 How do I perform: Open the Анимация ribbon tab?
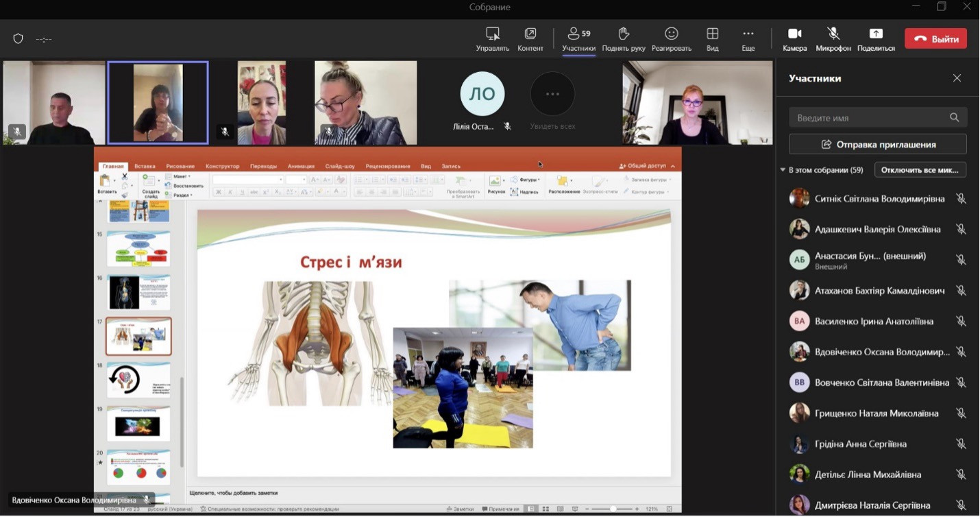pyautogui.click(x=301, y=166)
